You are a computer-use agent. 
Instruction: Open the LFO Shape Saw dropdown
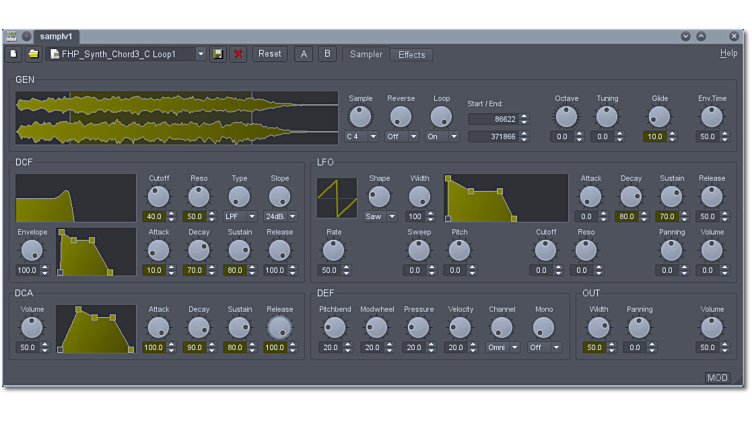click(379, 216)
